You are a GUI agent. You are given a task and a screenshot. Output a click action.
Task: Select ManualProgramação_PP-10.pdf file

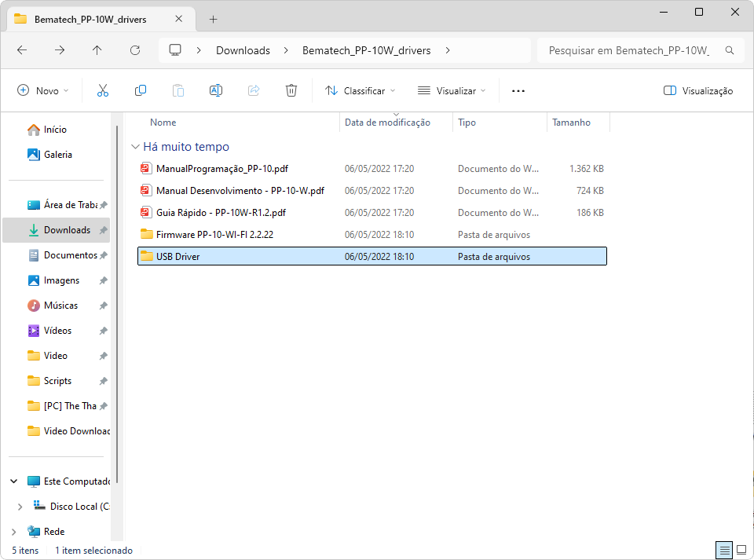(372, 169)
